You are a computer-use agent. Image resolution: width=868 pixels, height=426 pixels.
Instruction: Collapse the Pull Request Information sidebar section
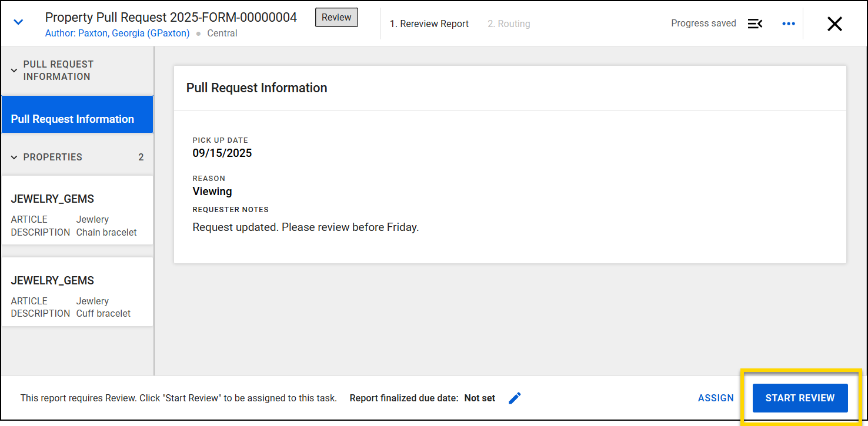click(x=15, y=71)
